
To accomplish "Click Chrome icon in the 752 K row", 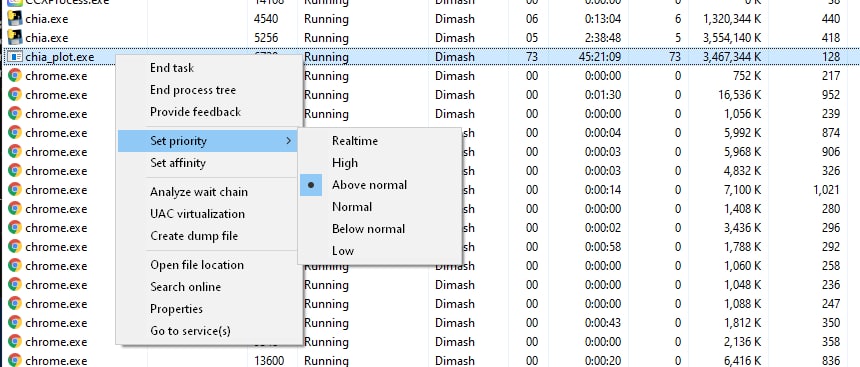I will tap(15, 76).
